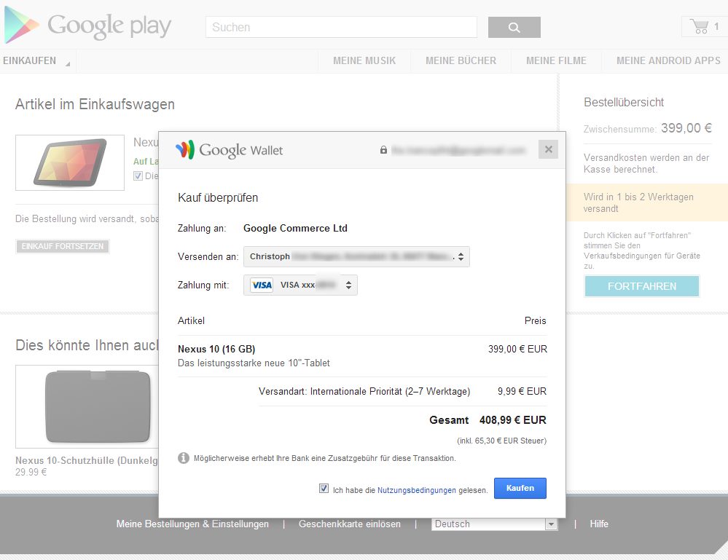728x560 pixels.
Task: Click the Suchen search field
Action: click(x=341, y=28)
